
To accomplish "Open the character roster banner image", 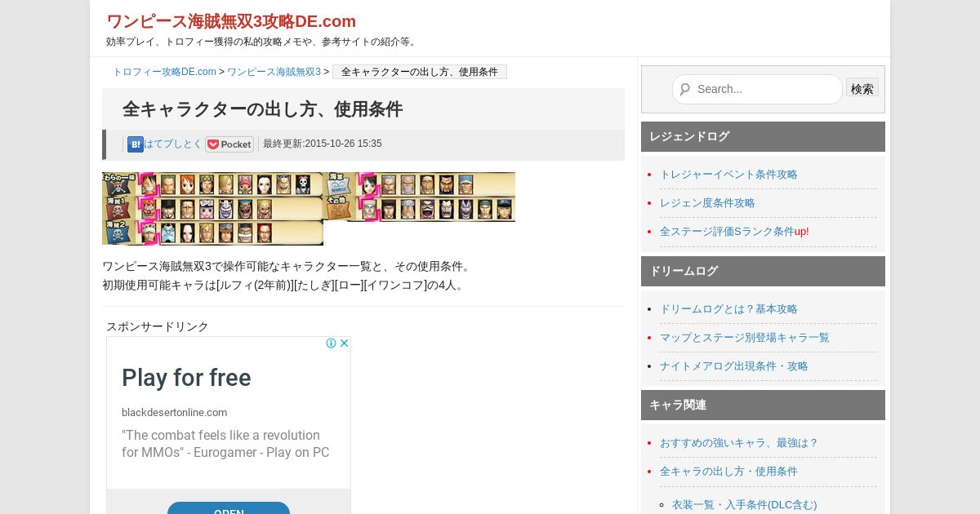I will click(x=309, y=209).
